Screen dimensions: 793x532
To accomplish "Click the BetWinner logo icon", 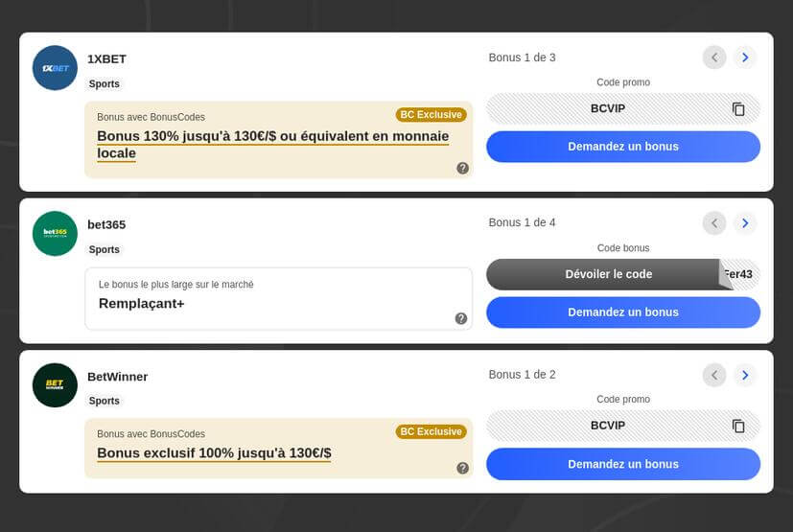I will (55, 384).
